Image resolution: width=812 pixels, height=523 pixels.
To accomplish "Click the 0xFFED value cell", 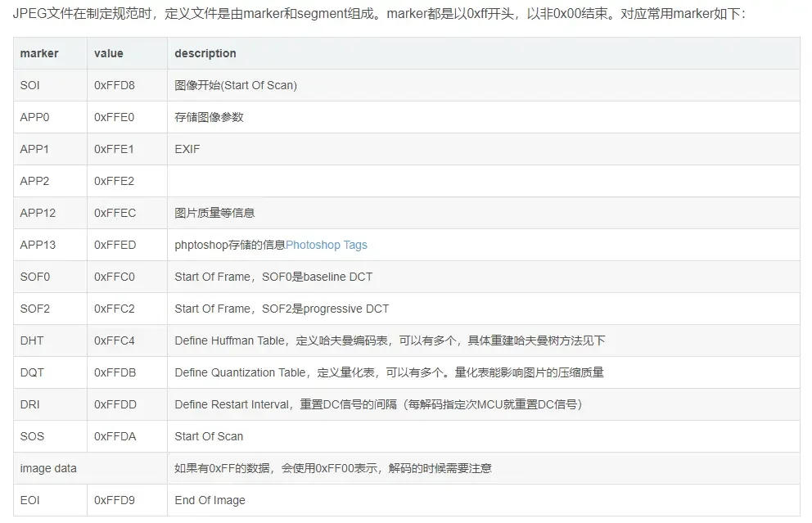I will (128, 245).
